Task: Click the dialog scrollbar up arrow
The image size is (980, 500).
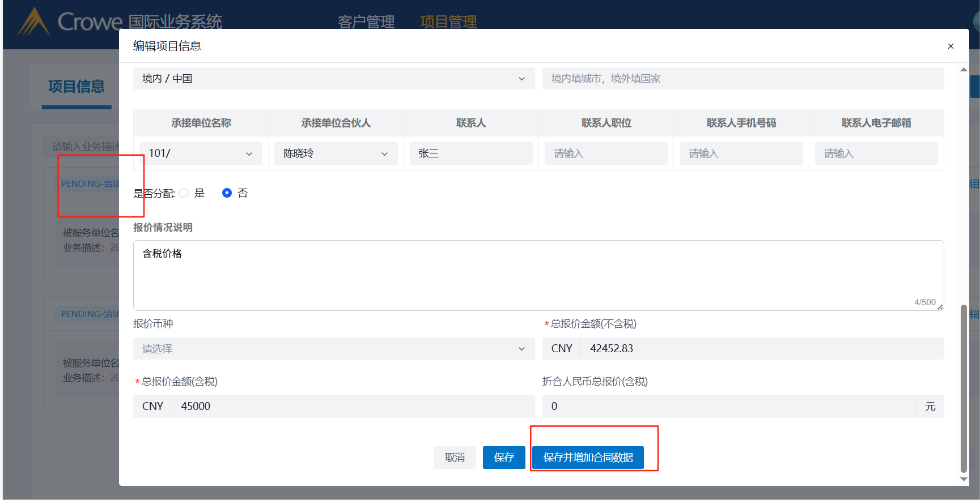Action: coord(964,70)
